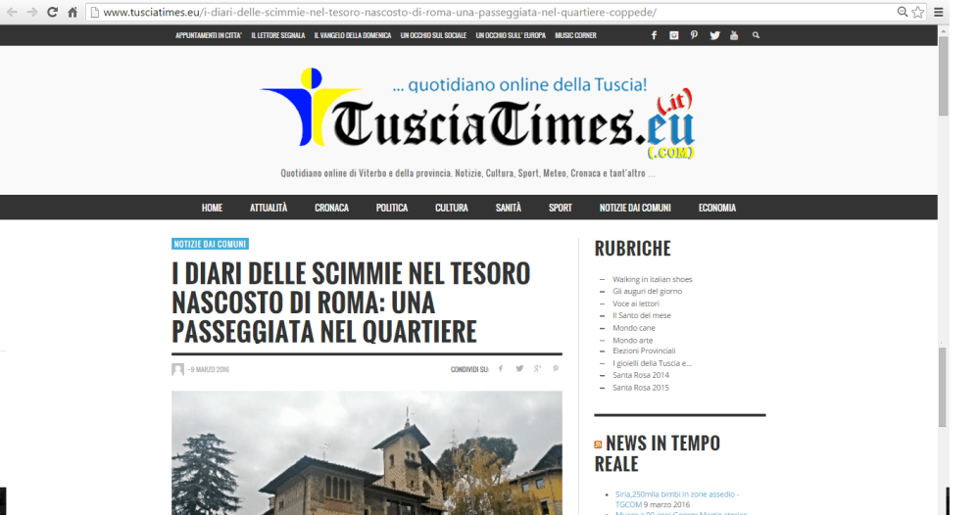Open the Santa Rosa 2015 rubric
The height and width of the screenshot is (515, 980).
641,388
